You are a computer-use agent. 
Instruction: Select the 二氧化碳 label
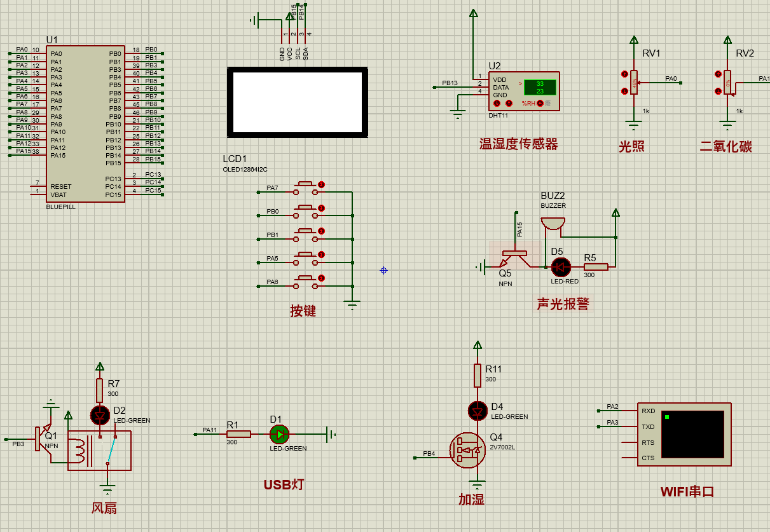pos(726,146)
